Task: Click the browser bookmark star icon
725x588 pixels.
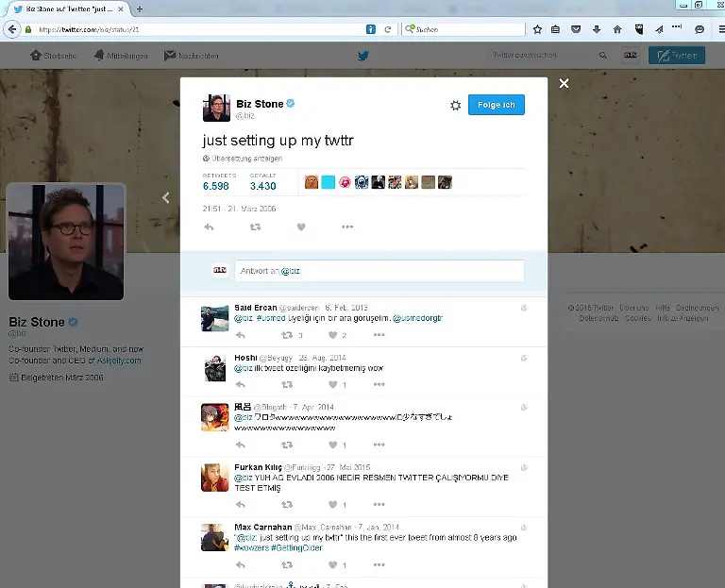Action: (537, 29)
